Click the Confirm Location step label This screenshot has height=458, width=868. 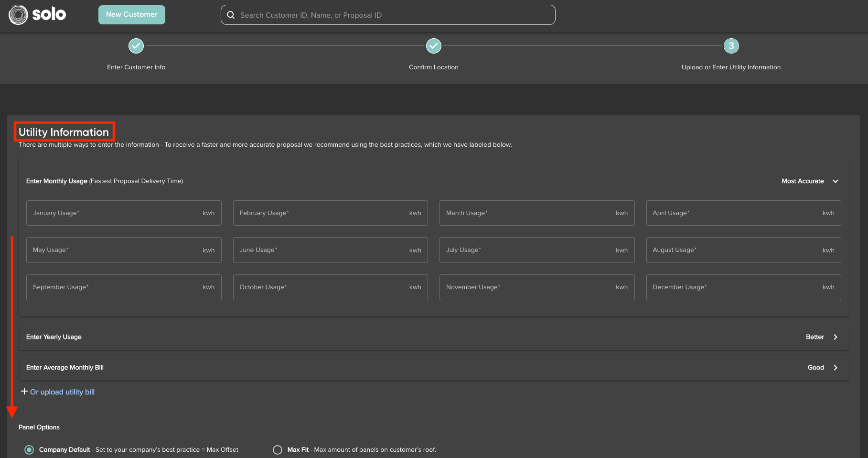pyautogui.click(x=433, y=67)
